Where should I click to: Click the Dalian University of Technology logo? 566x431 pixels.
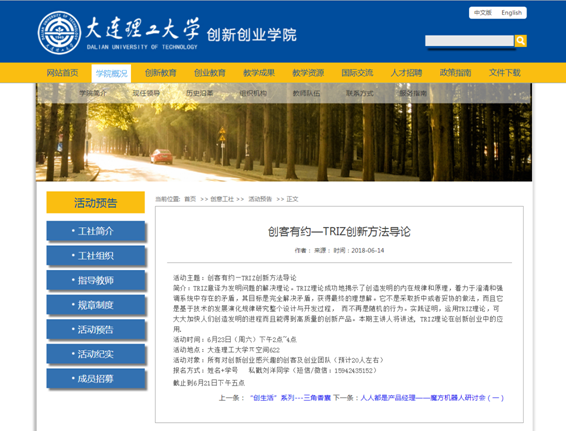click(x=59, y=32)
